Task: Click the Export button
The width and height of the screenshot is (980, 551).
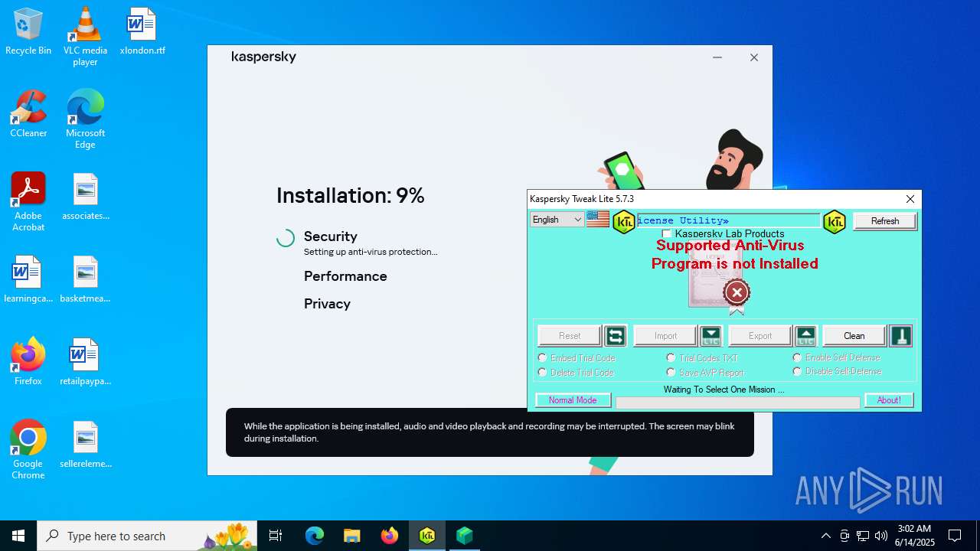Action: (x=760, y=336)
